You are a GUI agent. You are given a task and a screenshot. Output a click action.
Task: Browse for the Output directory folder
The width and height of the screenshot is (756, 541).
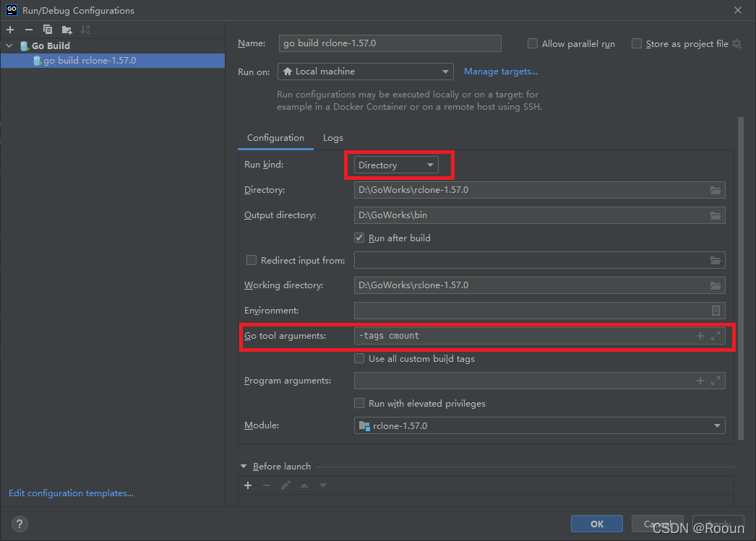click(715, 215)
